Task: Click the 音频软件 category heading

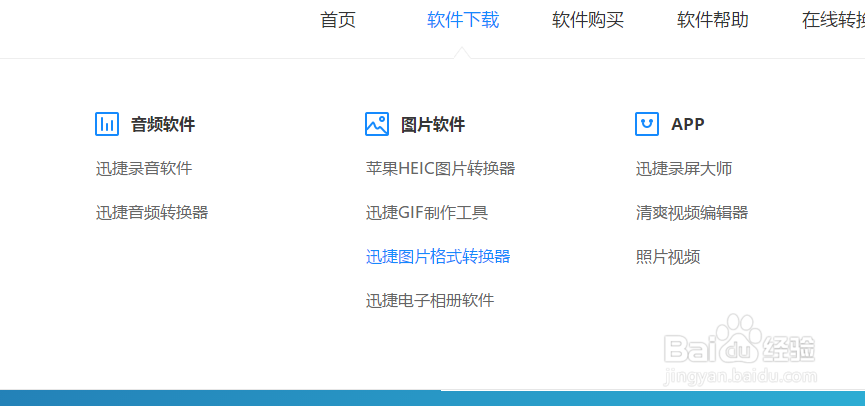Action: pyautogui.click(x=163, y=124)
